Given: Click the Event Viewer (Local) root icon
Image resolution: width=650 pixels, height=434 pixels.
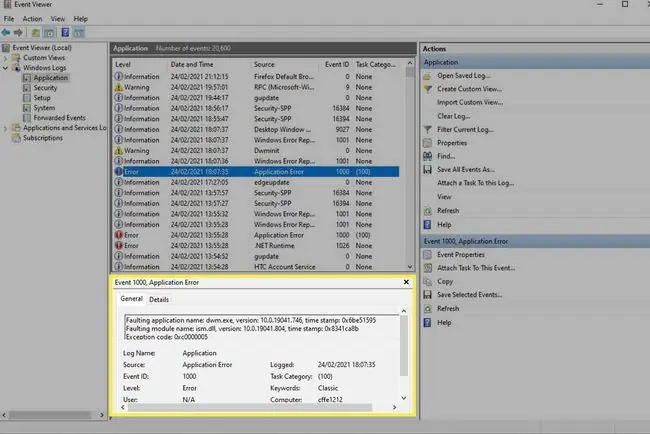Looking at the screenshot, I should point(6,48).
